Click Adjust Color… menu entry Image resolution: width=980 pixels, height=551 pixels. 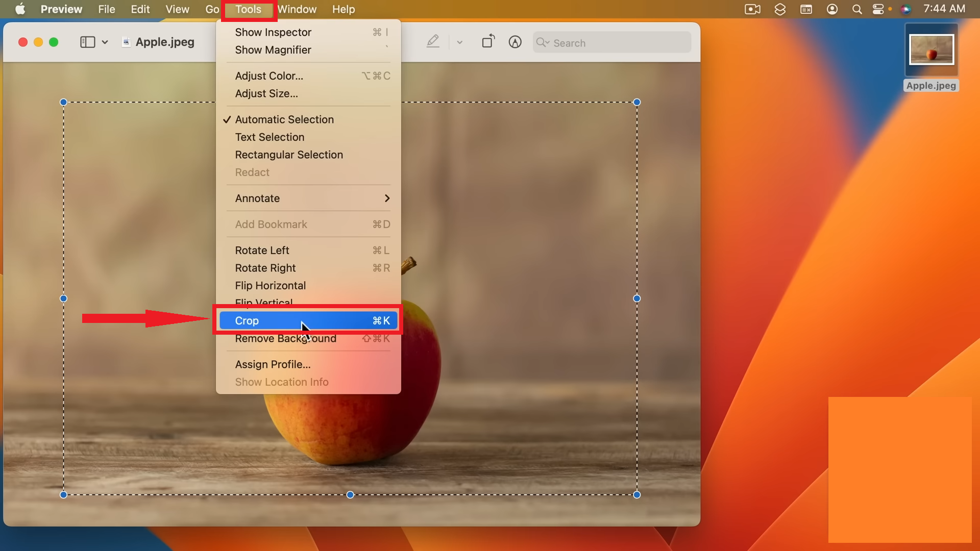pyautogui.click(x=269, y=76)
